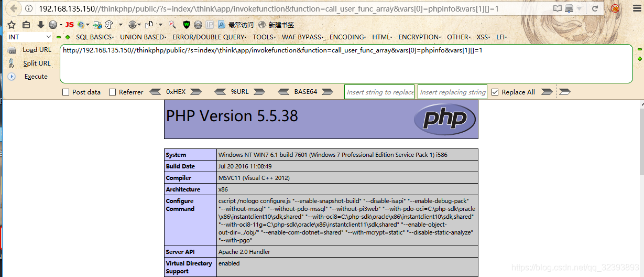Open the ENCRYPTION menu
Viewport: 644px width, 277px height.
420,37
